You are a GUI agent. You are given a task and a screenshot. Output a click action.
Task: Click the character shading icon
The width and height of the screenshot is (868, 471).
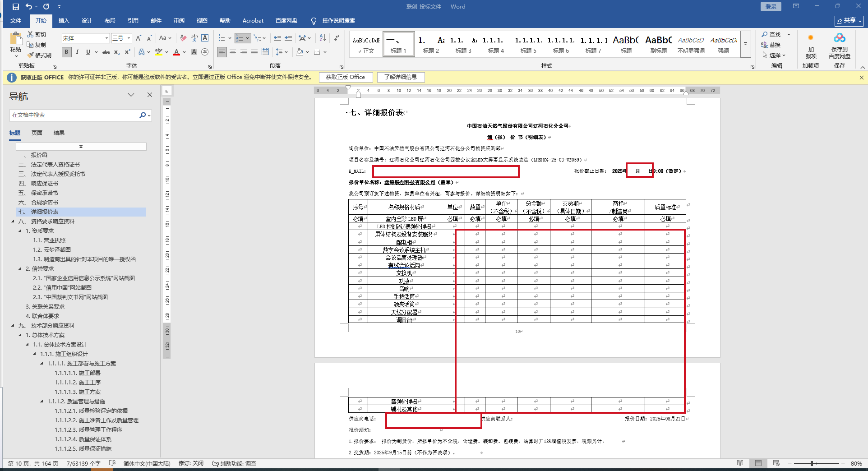pyautogui.click(x=194, y=52)
